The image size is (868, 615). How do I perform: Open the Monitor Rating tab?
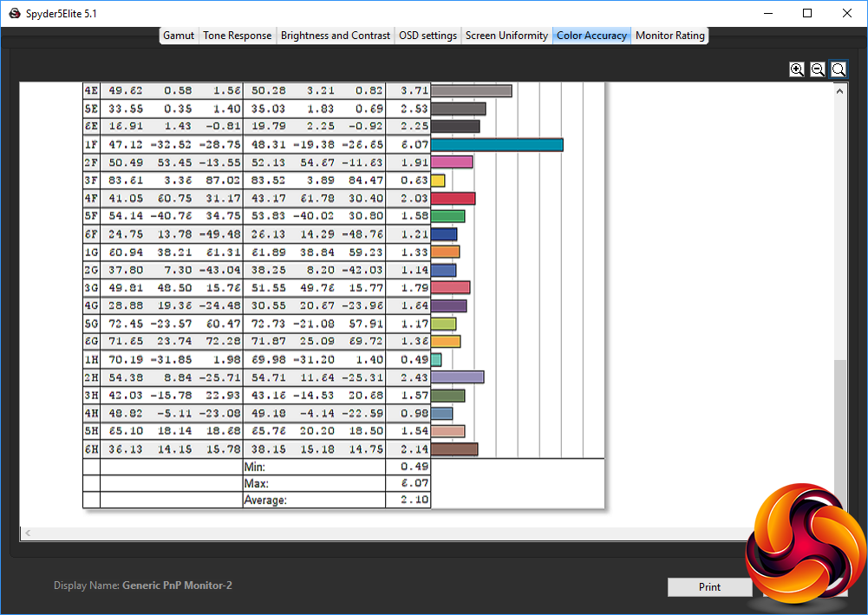(x=670, y=36)
